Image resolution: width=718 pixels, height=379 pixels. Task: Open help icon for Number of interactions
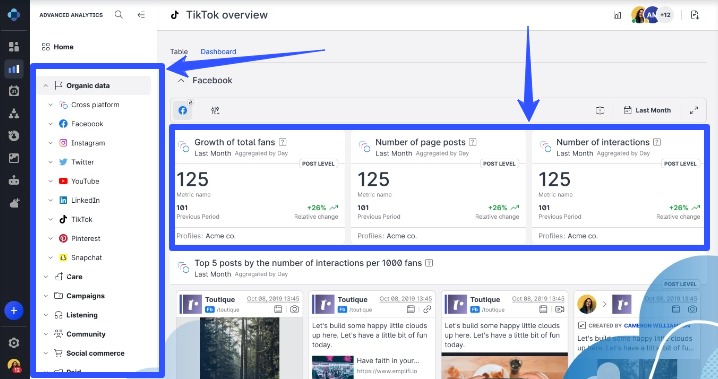657,142
